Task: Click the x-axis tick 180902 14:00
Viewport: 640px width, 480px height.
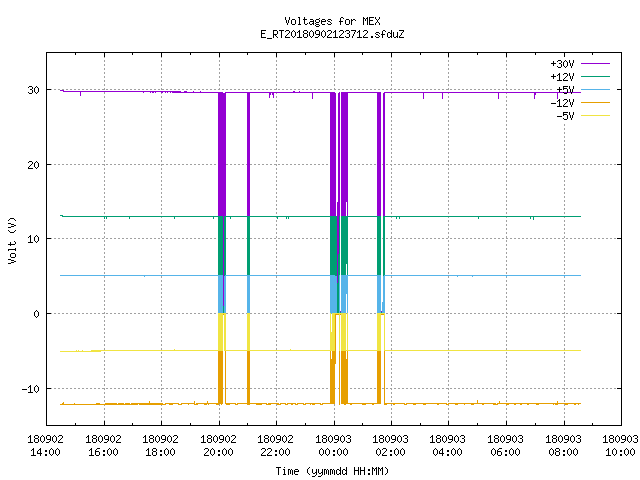Action: click(x=45, y=445)
